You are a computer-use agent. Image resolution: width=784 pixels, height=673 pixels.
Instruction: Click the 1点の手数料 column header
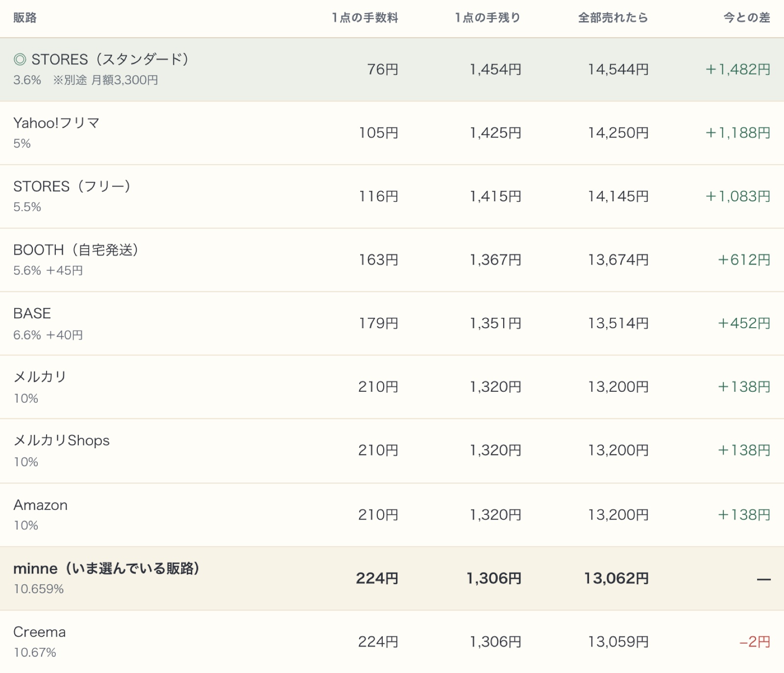[x=365, y=18]
